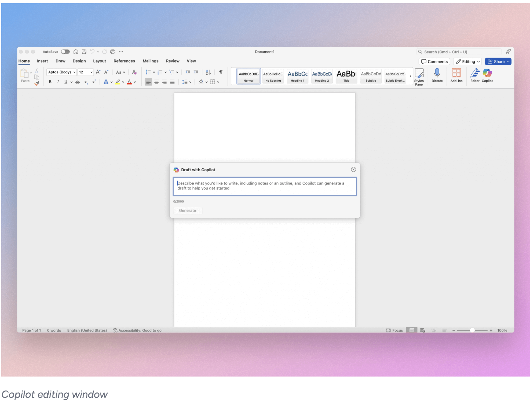Click the Increase Indent icon
The width and height of the screenshot is (532, 401).
(196, 72)
